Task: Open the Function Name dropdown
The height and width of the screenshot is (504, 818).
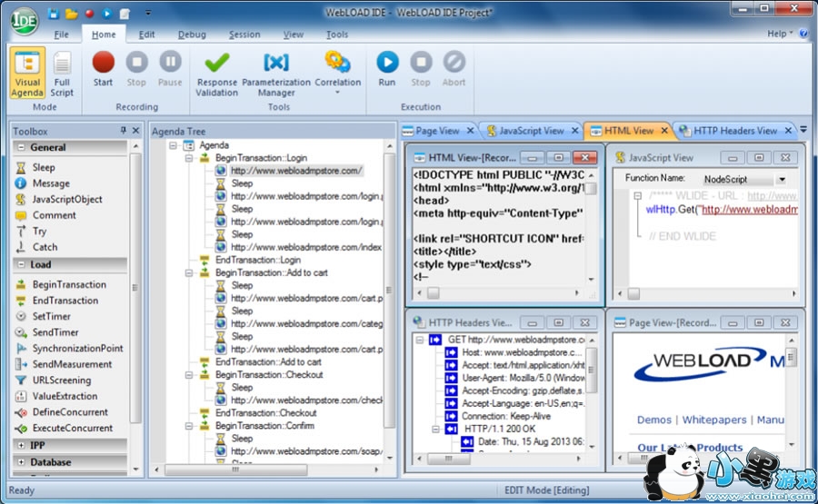Action: point(781,179)
